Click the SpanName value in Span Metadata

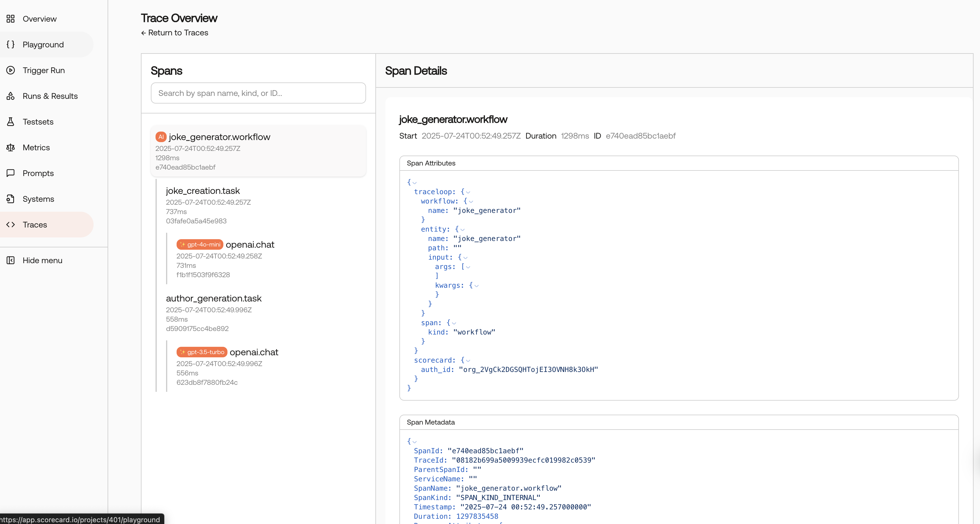[509, 488]
